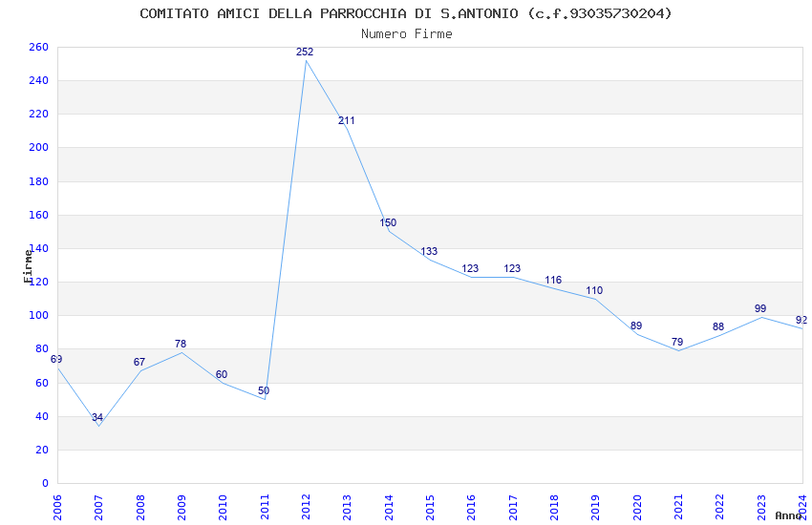Viewport: 812px width, 525px height.
Task: Click the Anno axis title
Action: [x=788, y=515]
